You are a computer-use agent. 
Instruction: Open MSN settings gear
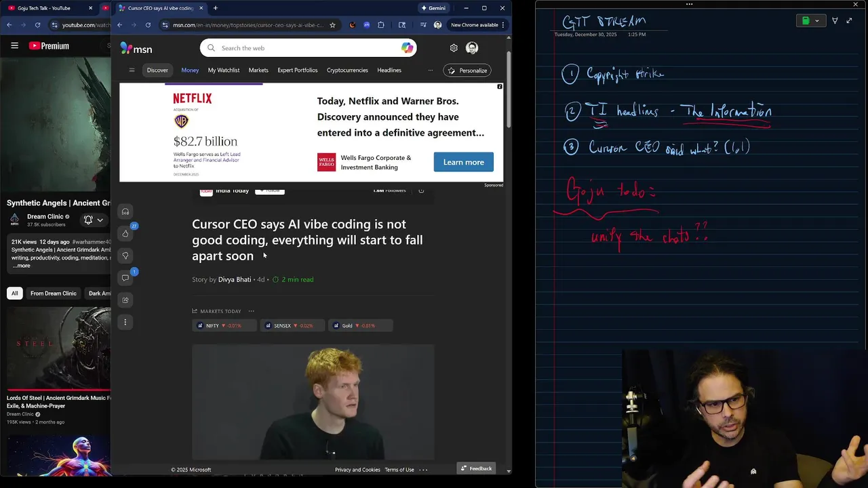(x=454, y=48)
